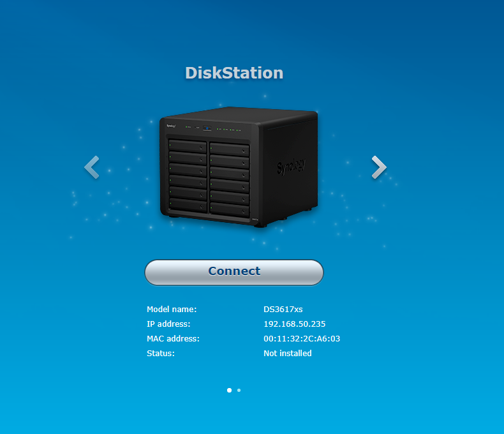Switch to the second pagination dot

[239, 390]
